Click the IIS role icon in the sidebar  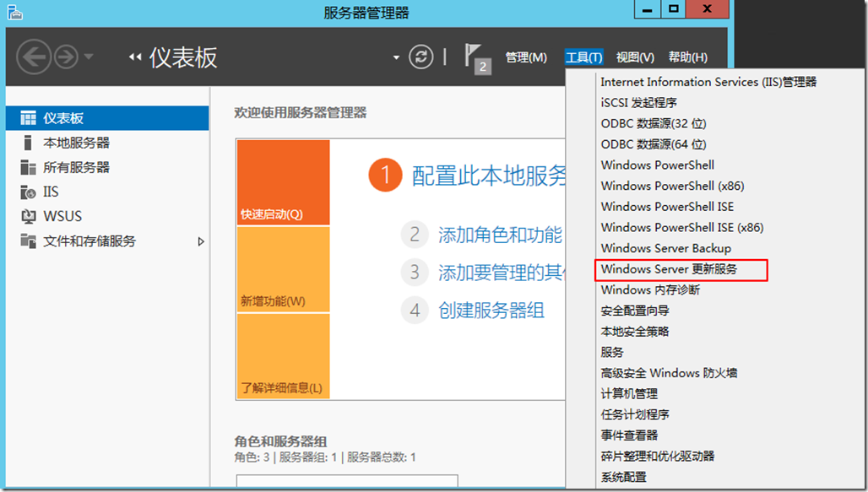pyautogui.click(x=28, y=192)
